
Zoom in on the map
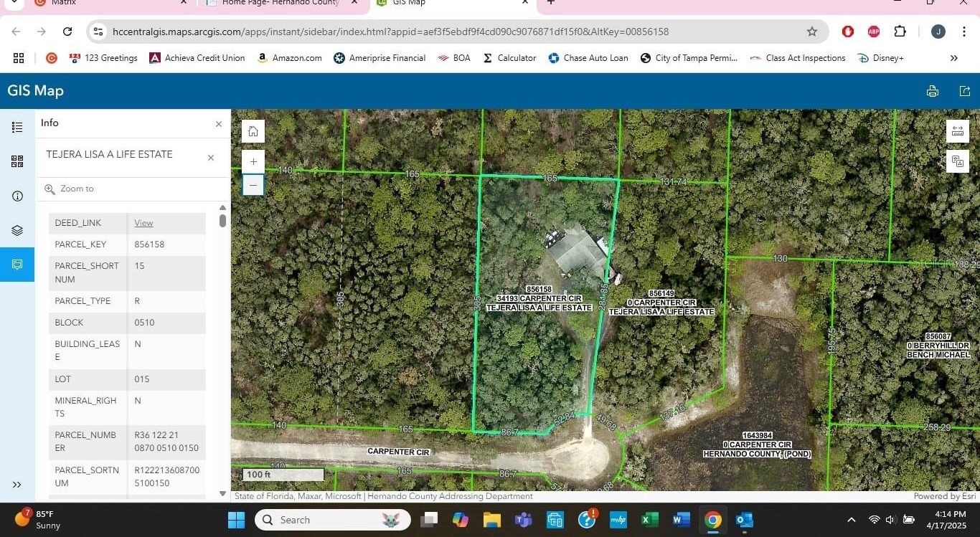253,162
